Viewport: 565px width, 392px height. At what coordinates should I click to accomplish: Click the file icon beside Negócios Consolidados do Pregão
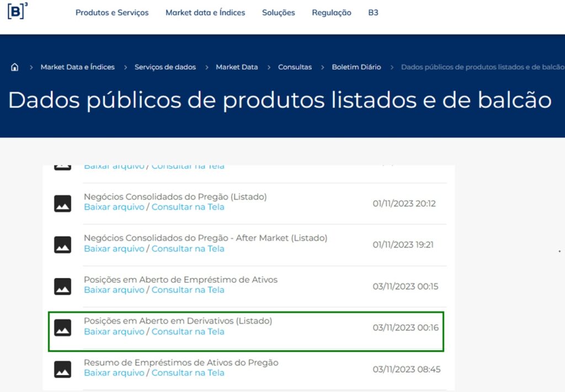pyautogui.click(x=62, y=203)
